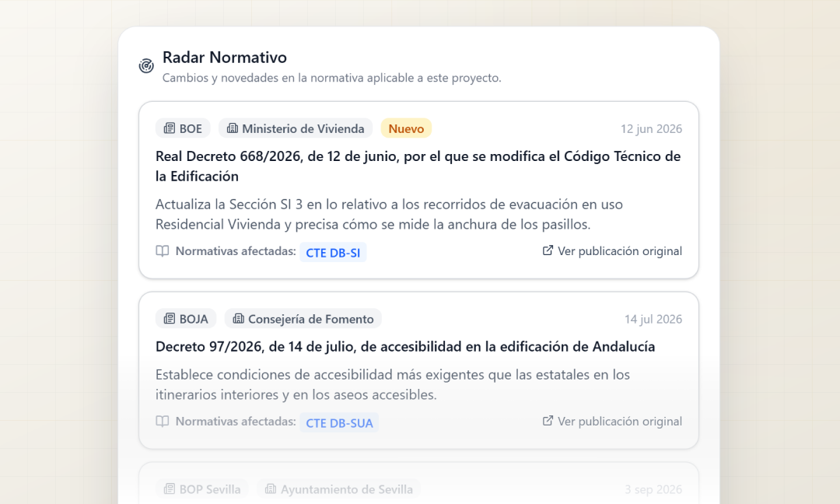Screen dimensions: 840x504
Task: Select the BOJA source badge
Action: [x=186, y=319]
